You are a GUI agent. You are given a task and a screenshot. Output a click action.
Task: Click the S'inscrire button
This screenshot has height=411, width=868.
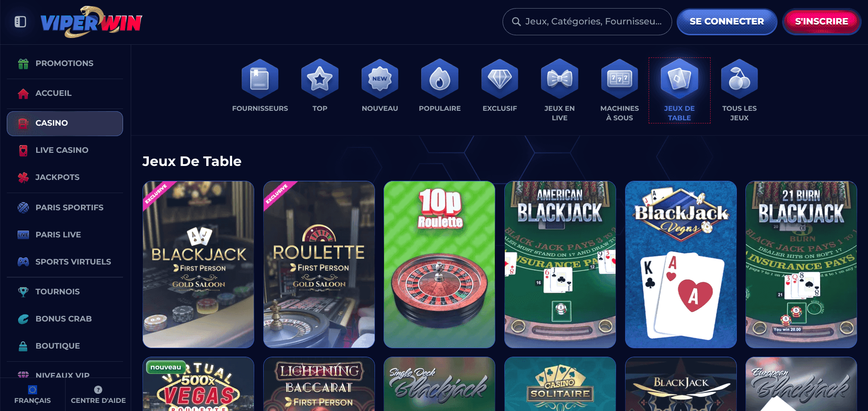coord(821,22)
